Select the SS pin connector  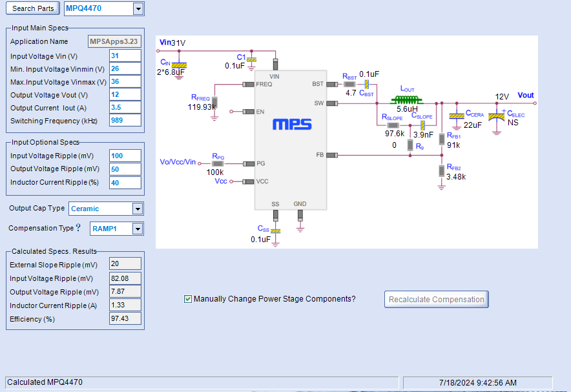click(x=276, y=216)
